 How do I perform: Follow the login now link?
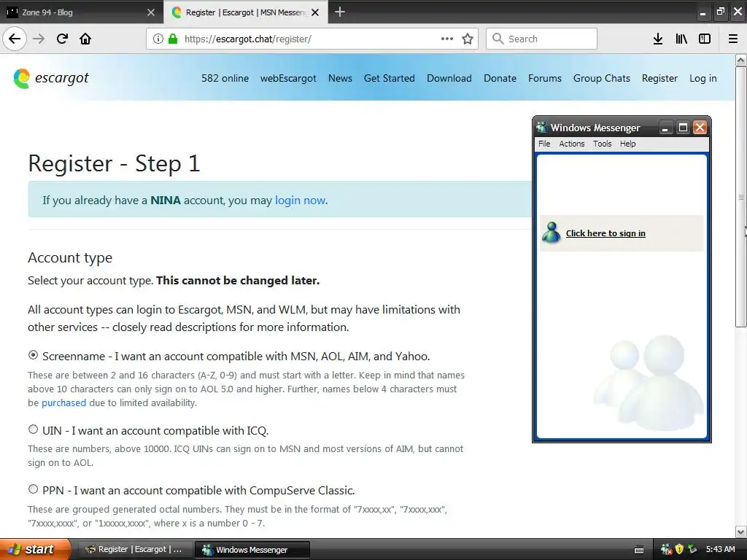point(300,200)
